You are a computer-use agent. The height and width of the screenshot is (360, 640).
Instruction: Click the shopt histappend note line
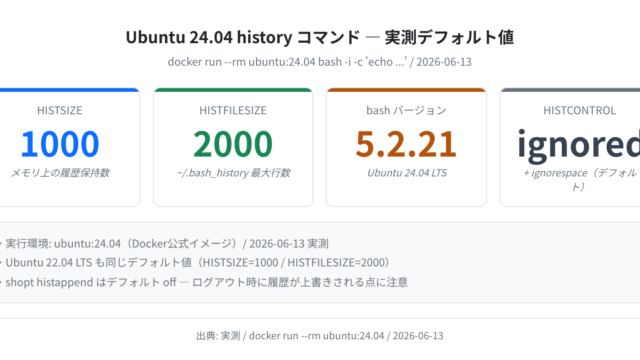coord(207,282)
